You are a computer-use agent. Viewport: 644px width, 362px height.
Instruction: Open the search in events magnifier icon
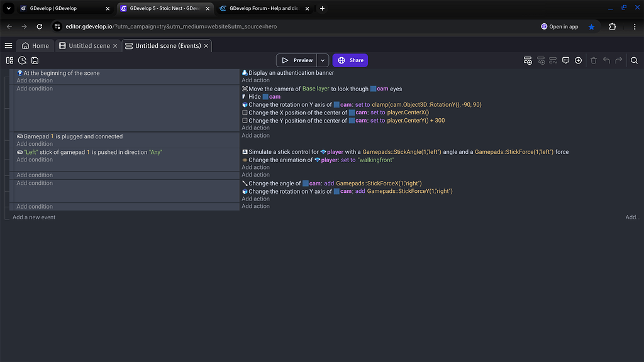(634, 60)
